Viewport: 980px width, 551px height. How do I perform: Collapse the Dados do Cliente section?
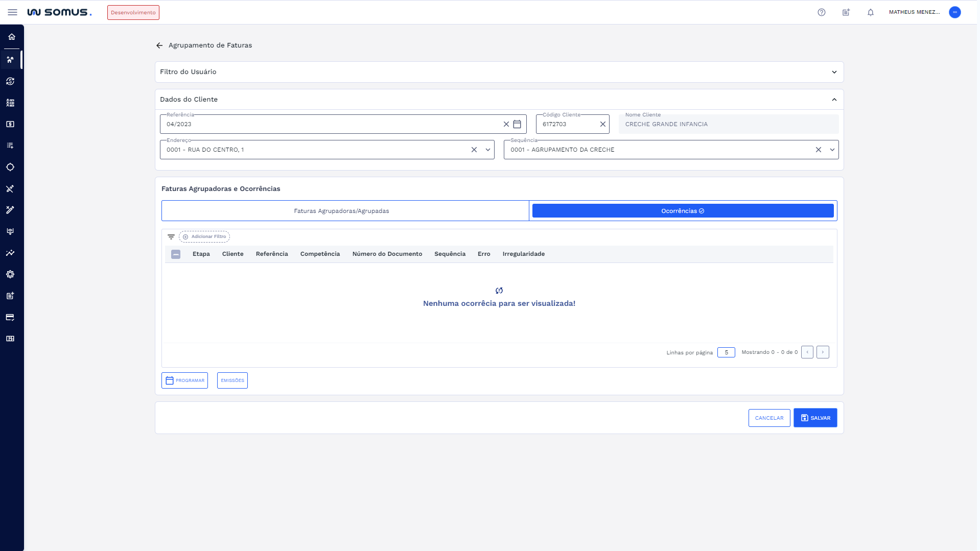click(834, 100)
